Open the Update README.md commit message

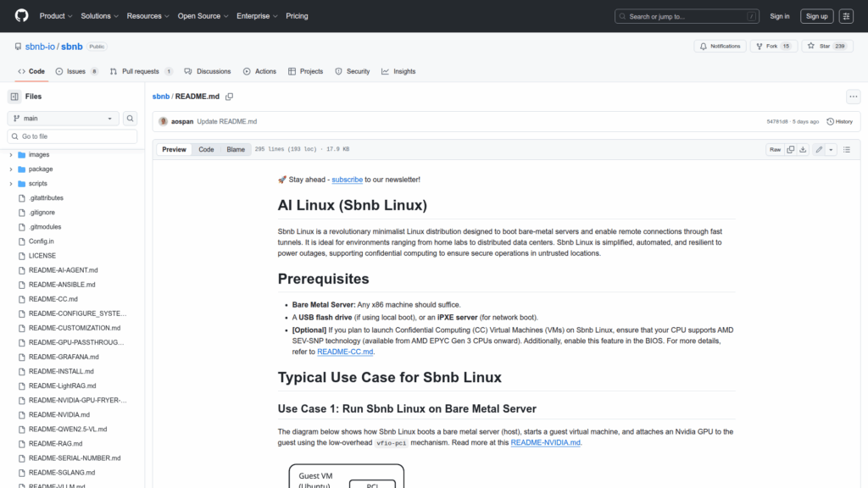tap(227, 122)
